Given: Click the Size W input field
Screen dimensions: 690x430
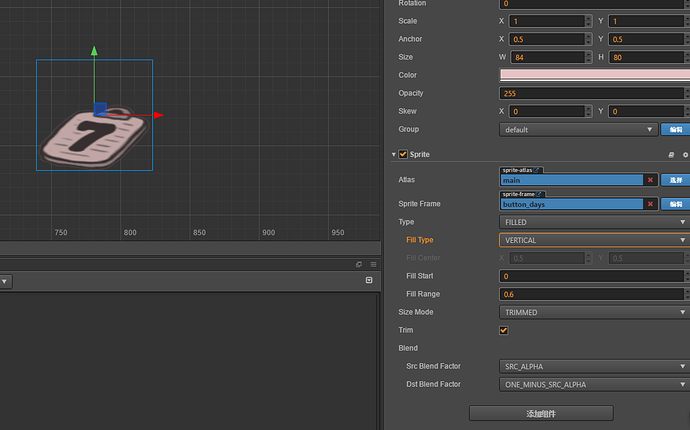Looking at the screenshot, I should [x=547, y=57].
